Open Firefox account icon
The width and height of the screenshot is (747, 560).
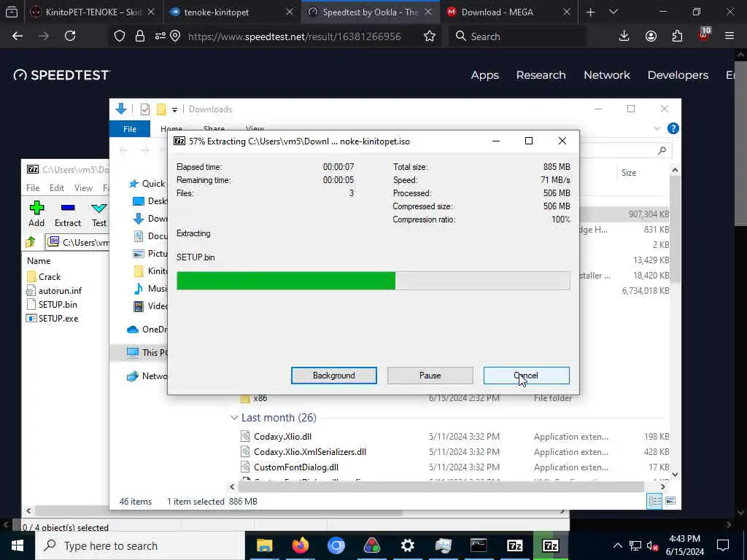point(651,36)
